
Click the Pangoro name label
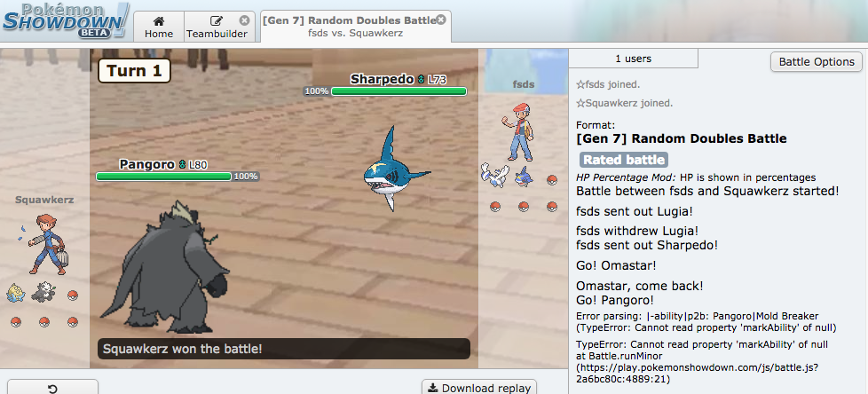(146, 164)
